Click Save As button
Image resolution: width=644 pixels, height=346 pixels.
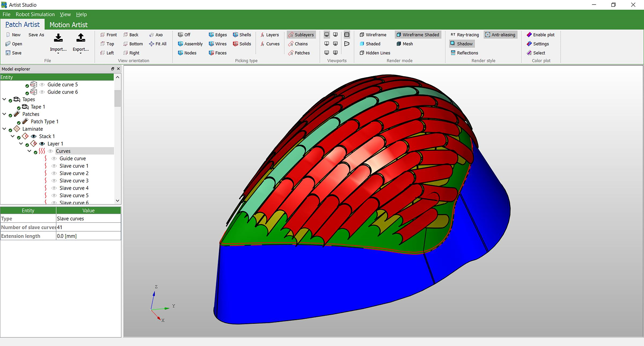[36, 35]
